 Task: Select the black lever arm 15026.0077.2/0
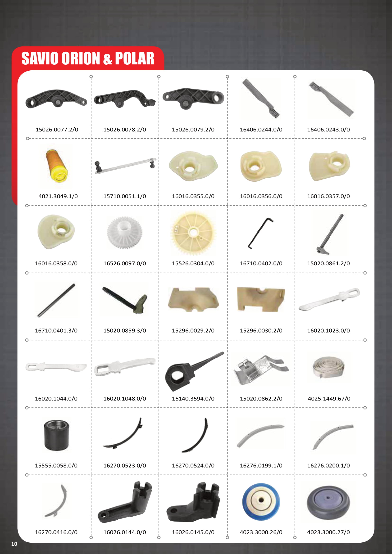(56, 99)
